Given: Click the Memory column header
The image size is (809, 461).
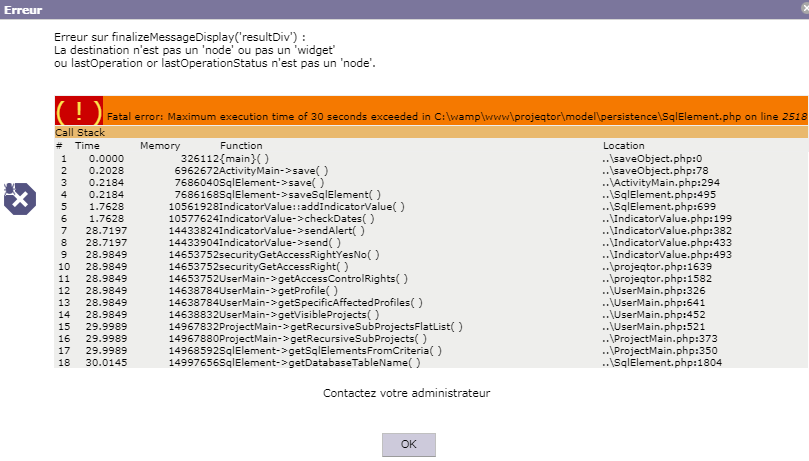Looking at the screenshot, I should click(160, 146).
